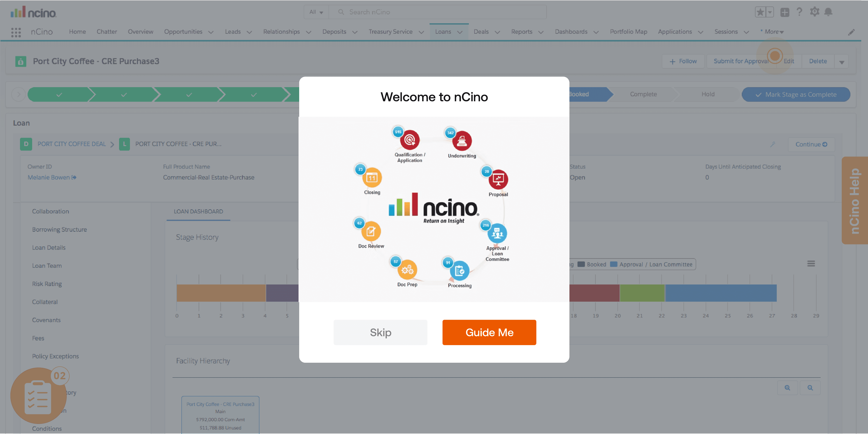Open owner Melanie Bowen link

tap(52, 178)
